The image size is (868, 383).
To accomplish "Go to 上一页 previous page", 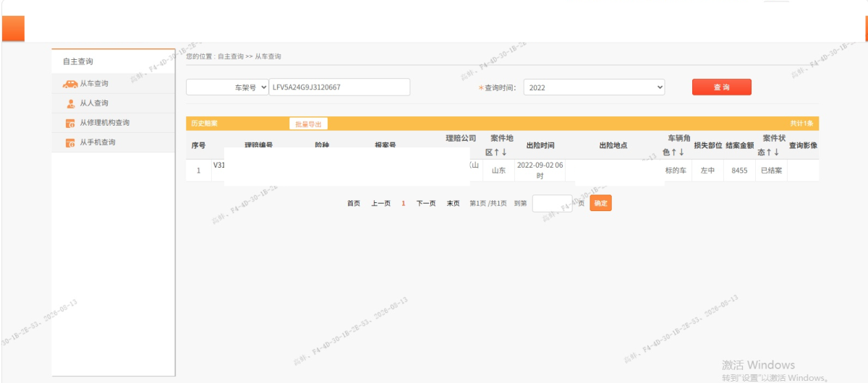I will pyautogui.click(x=381, y=204).
